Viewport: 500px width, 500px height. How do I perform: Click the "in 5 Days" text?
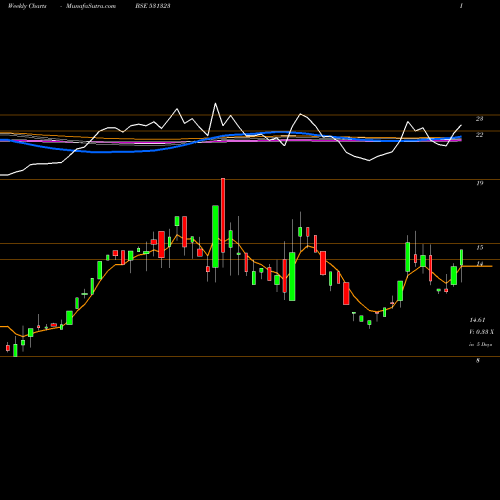(480, 344)
